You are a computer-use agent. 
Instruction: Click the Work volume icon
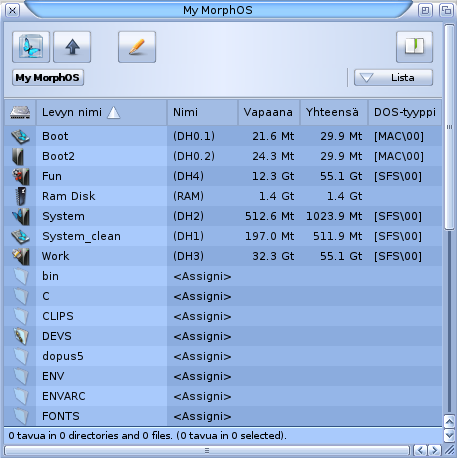coord(21,256)
